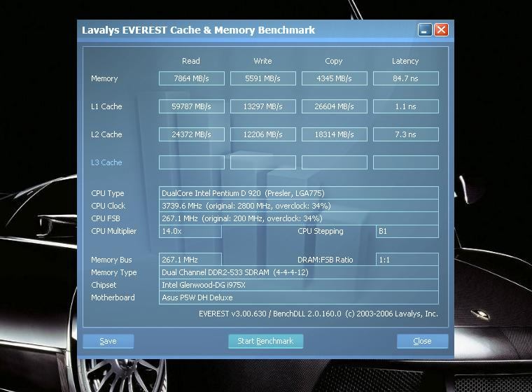Click the Copy column header
Screen dimensions: 532x392
point(334,61)
